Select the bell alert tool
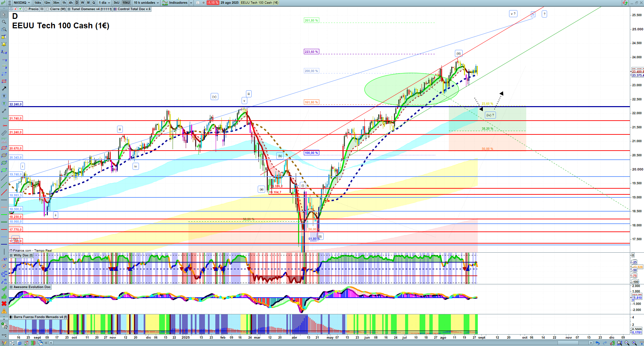The image size is (644, 346). point(4,44)
